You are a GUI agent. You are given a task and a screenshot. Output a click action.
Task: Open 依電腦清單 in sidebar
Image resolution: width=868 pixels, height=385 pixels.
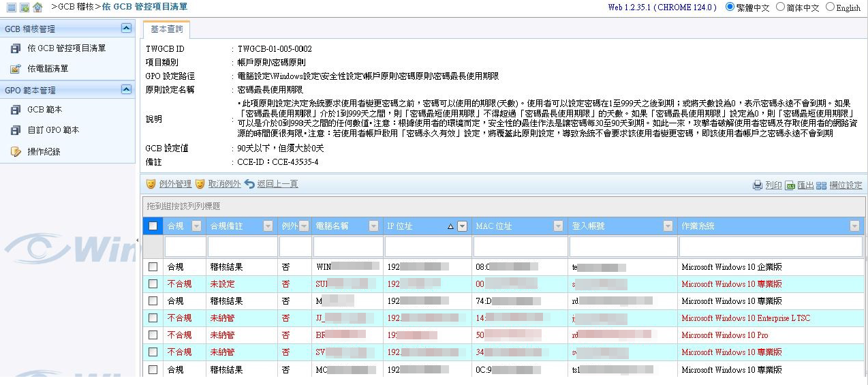48,69
